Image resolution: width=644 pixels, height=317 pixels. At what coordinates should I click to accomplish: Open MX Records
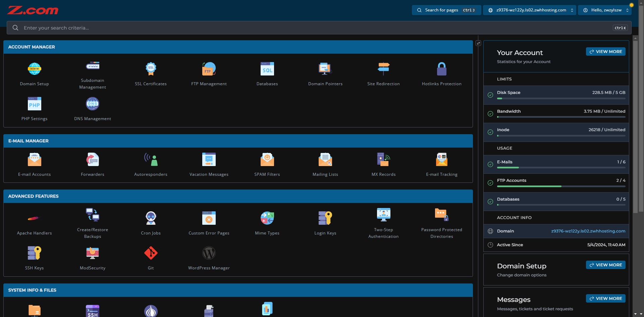coord(383,164)
